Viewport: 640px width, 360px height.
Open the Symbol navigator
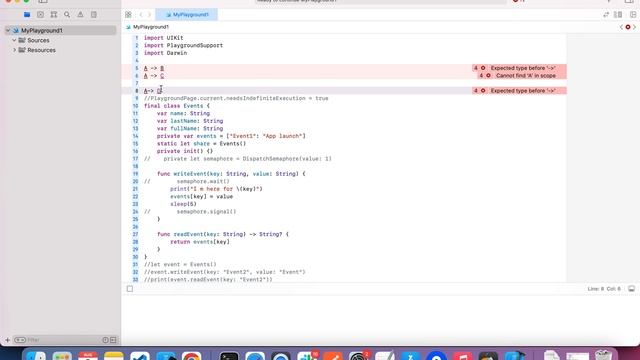click(x=54, y=15)
